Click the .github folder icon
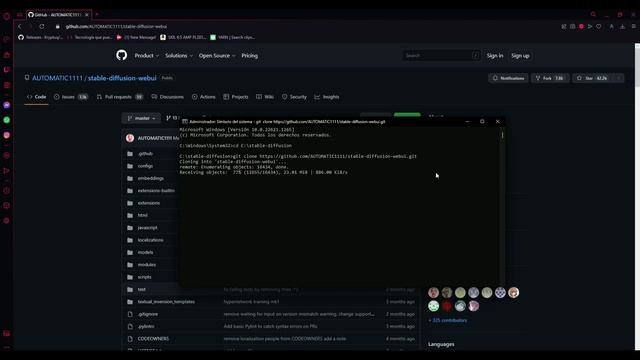This screenshot has height=360, width=640. point(130,153)
